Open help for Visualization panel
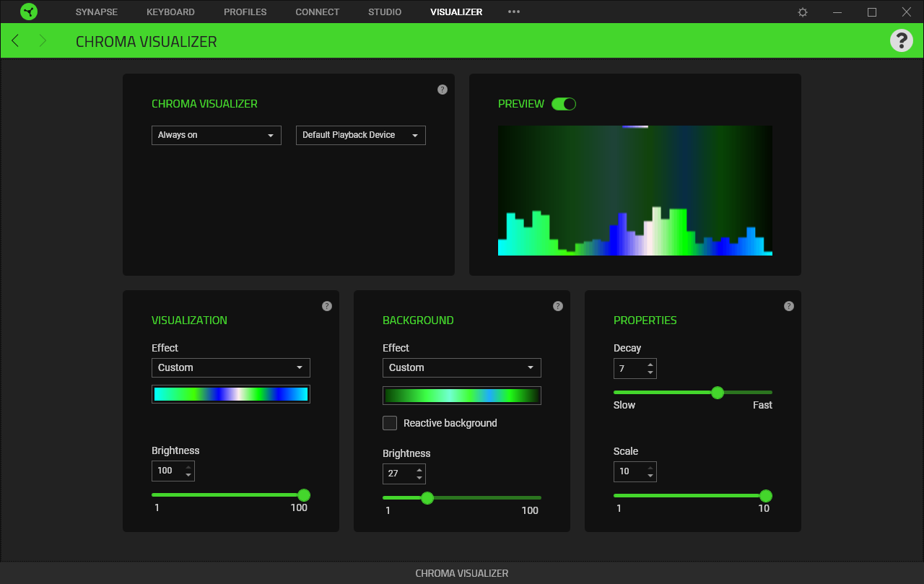The width and height of the screenshot is (924, 584). pyautogui.click(x=327, y=306)
